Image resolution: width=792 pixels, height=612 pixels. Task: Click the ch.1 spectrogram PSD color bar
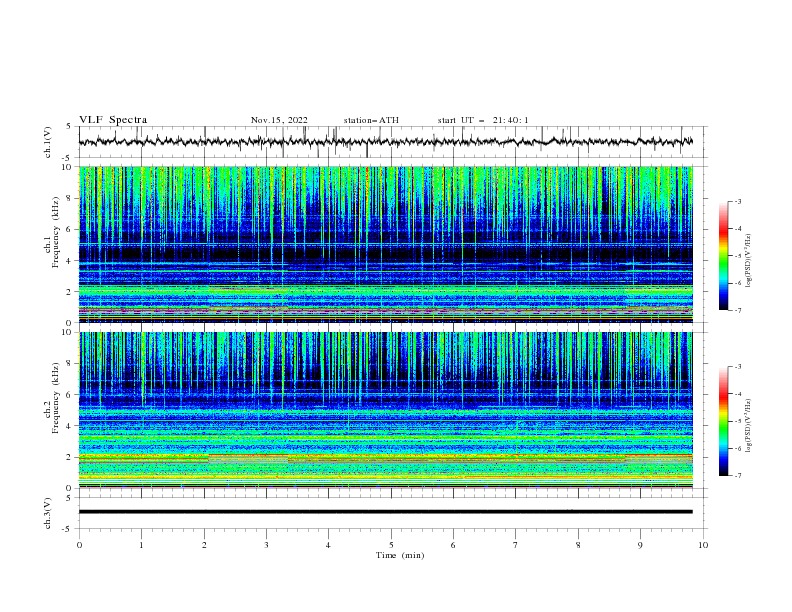pyautogui.click(x=723, y=255)
